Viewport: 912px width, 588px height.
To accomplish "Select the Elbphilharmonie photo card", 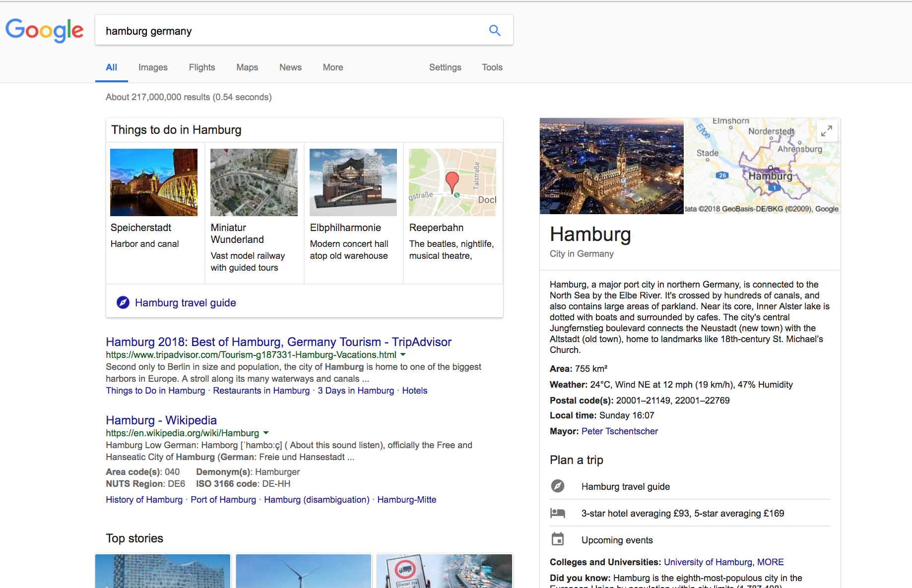I will pyautogui.click(x=353, y=182).
